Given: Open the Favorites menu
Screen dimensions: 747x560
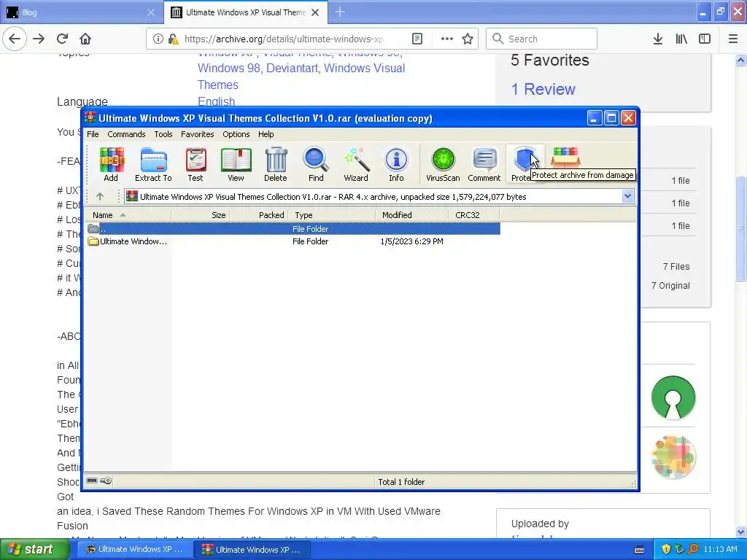Looking at the screenshot, I should click(197, 134).
